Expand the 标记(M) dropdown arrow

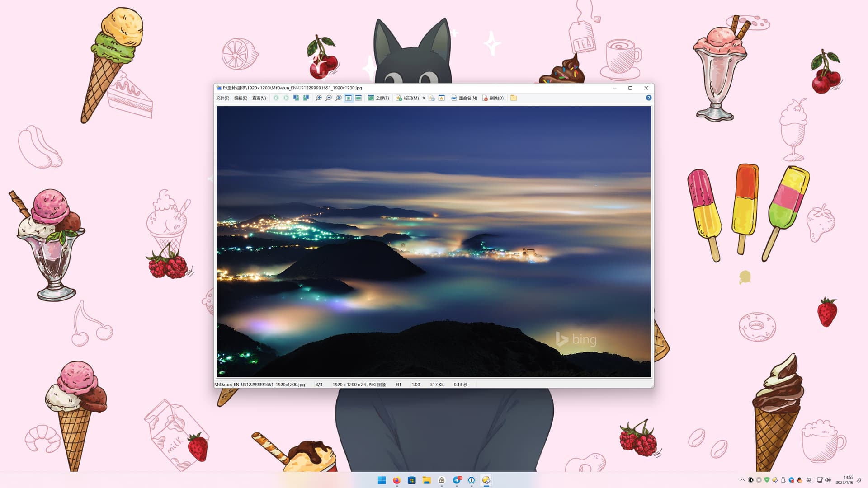[424, 98]
